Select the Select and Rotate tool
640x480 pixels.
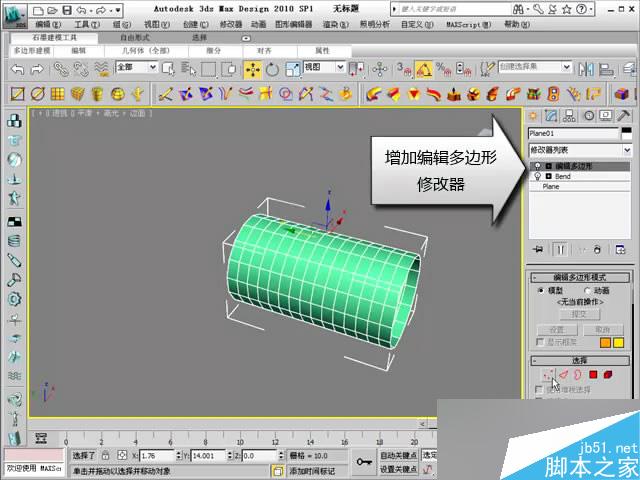(272, 69)
